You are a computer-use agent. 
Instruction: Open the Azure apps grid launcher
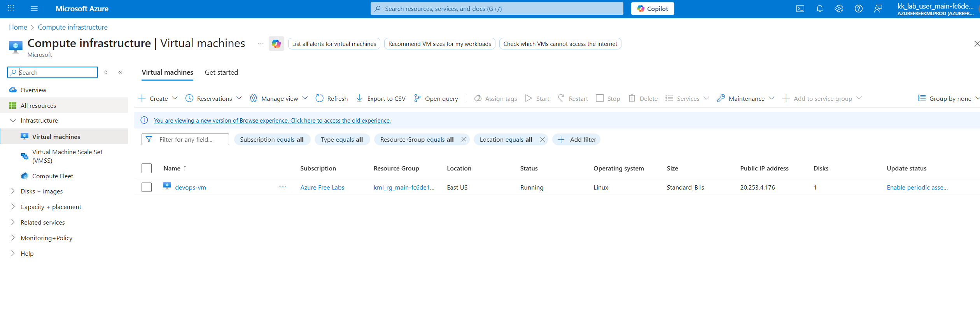(11, 8)
